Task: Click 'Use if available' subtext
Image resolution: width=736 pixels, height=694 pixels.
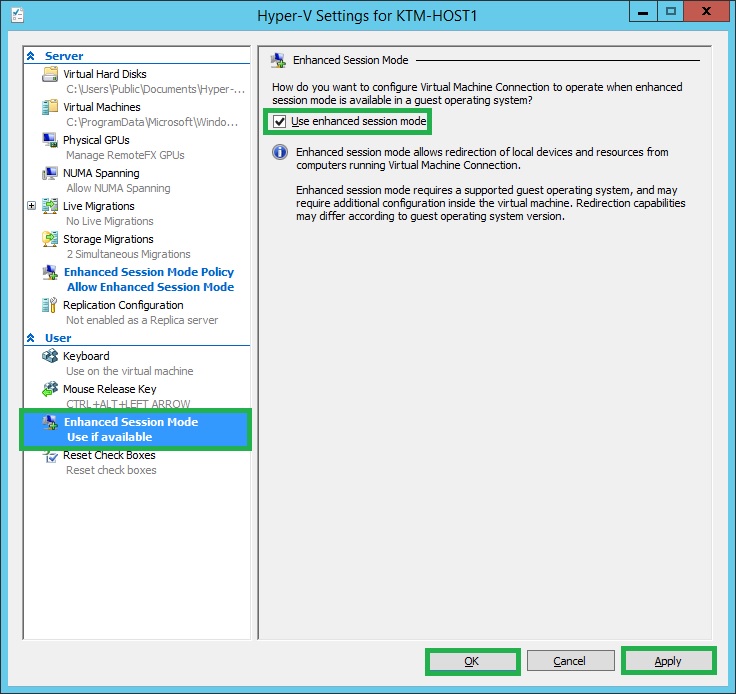Action: coord(109,437)
